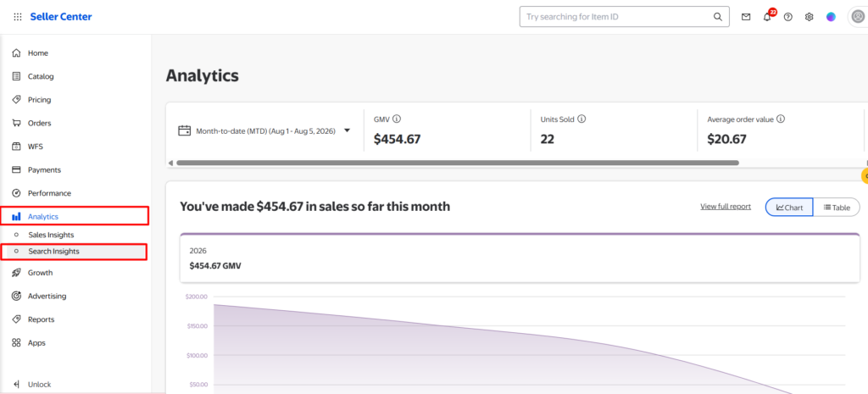Viewport: 868px width, 394px height.
Task: Click the GMV info icon
Action: point(397,119)
